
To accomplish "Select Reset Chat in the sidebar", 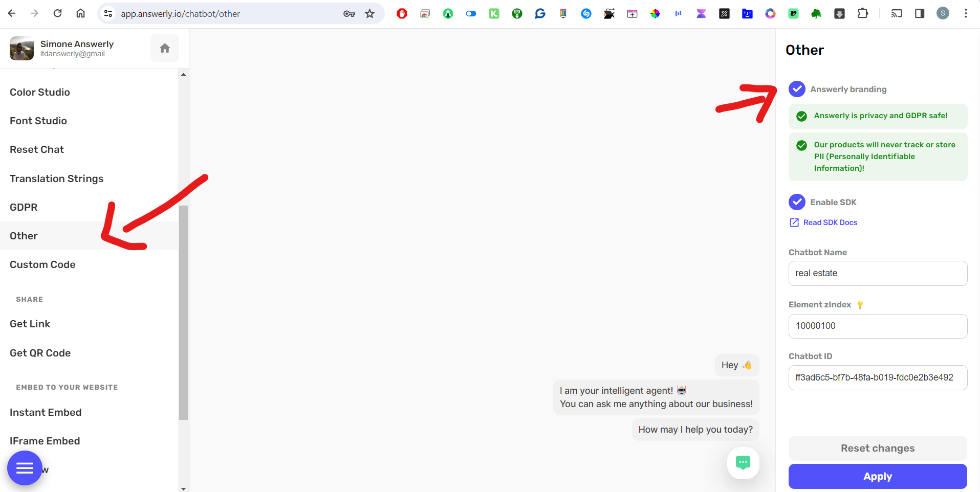I will pos(37,149).
